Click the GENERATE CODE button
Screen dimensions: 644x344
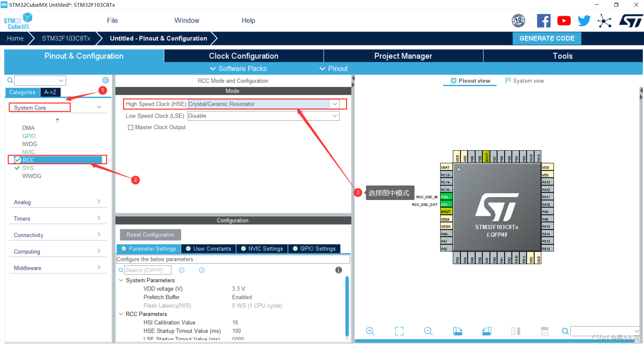(547, 38)
